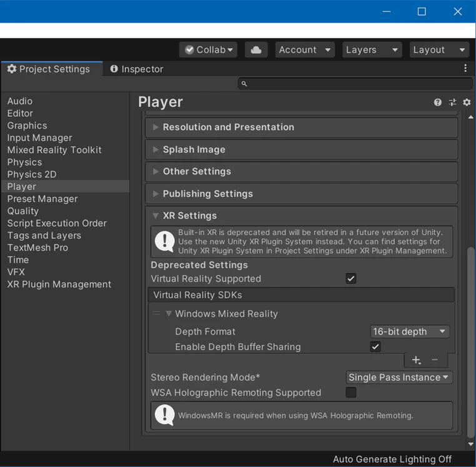Open the cloud services icon button

pos(256,50)
